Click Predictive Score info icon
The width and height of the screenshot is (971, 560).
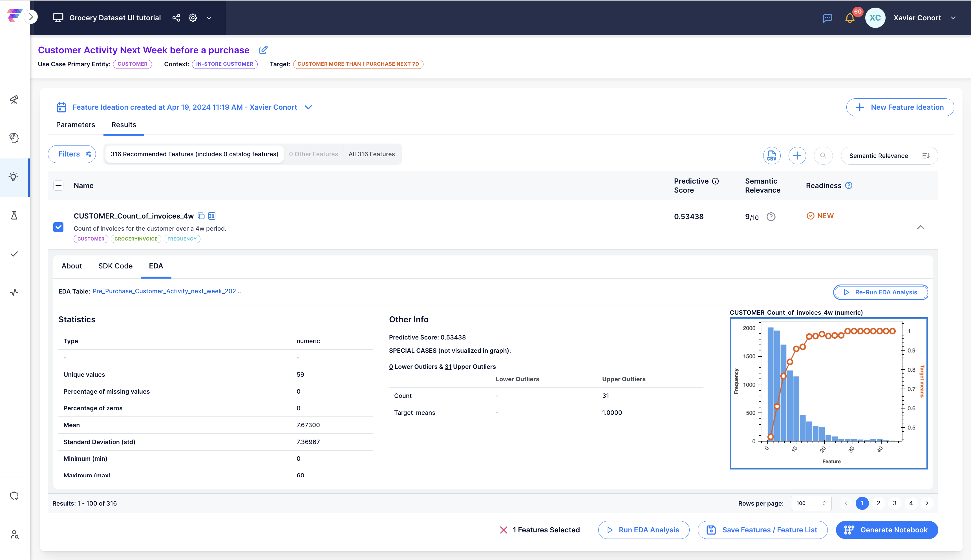click(715, 181)
